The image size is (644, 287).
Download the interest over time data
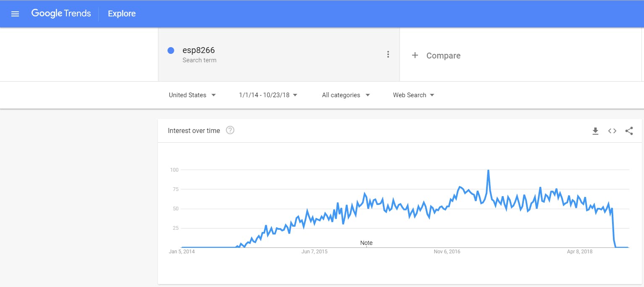tap(595, 131)
